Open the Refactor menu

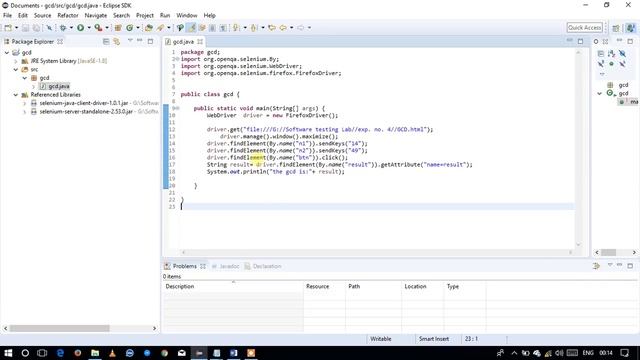tap(68, 16)
